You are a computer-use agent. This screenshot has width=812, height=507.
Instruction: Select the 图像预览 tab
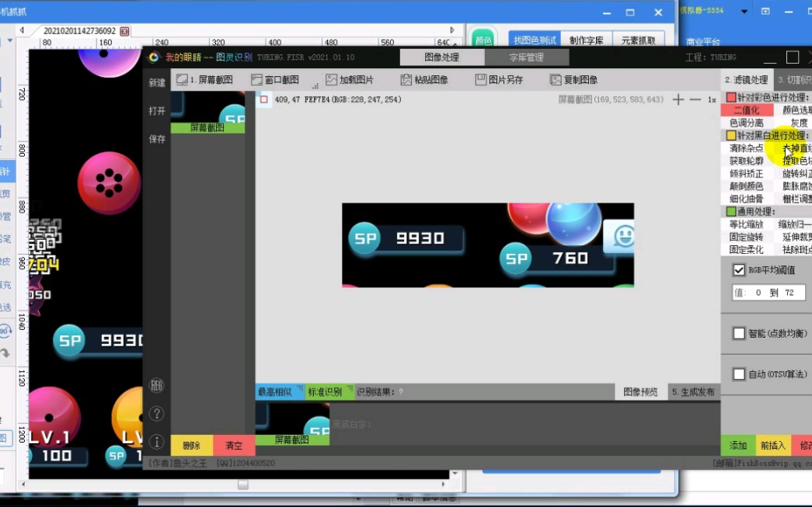640,391
